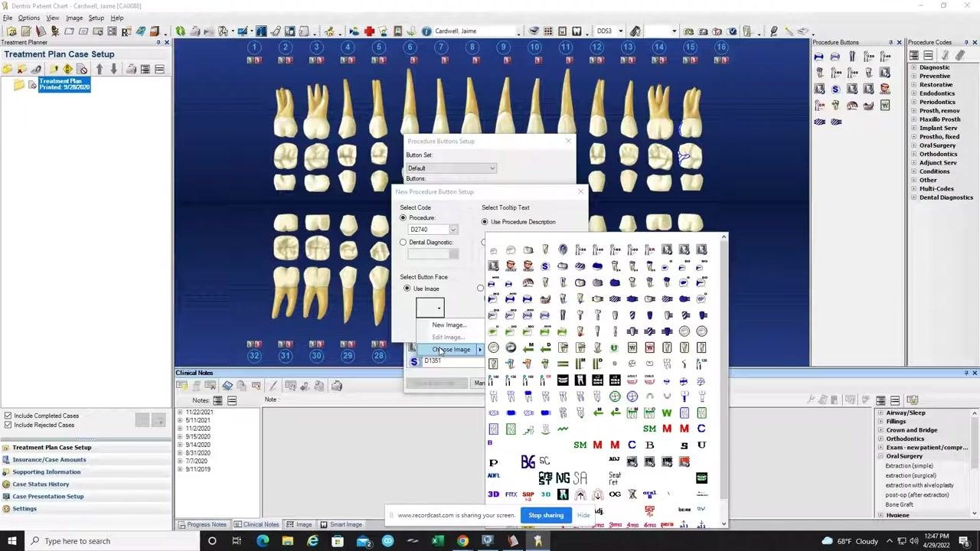
Task: Click the Stop sharing button
Action: pyautogui.click(x=546, y=515)
